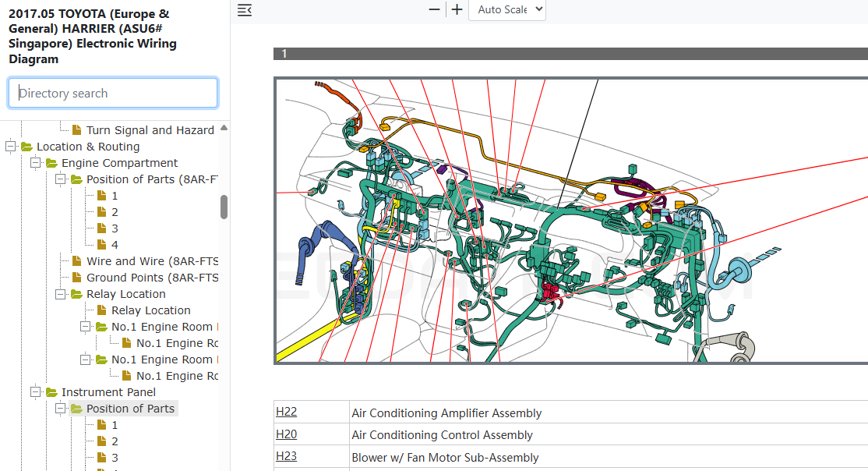Collapse the Location & Routing folder
Viewport: 868px width, 471px height.
pyautogui.click(x=10, y=147)
